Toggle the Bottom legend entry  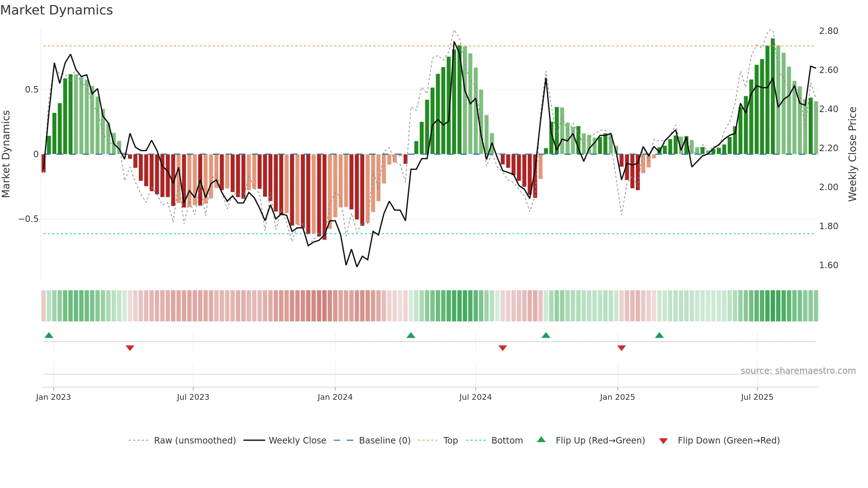pyautogui.click(x=494, y=440)
